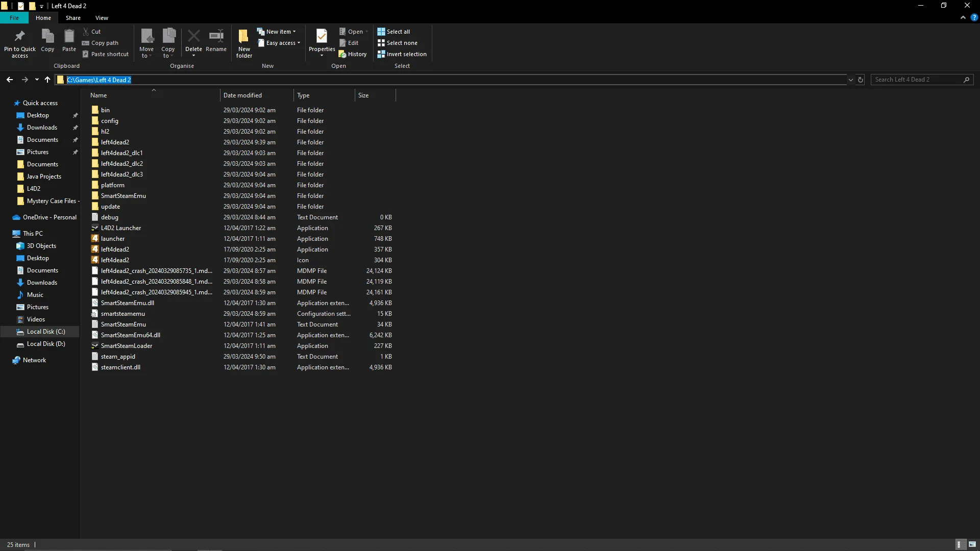Select Local Disk (C:) in sidebar
The width and height of the screenshot is (980, 551).
click(x=46, y=332)
